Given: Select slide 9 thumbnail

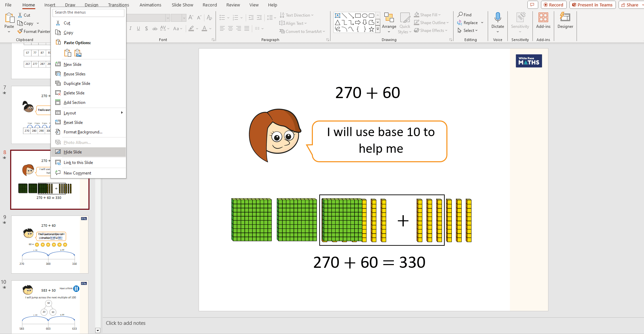Looking at the screenshot, I should click(50, 244).
